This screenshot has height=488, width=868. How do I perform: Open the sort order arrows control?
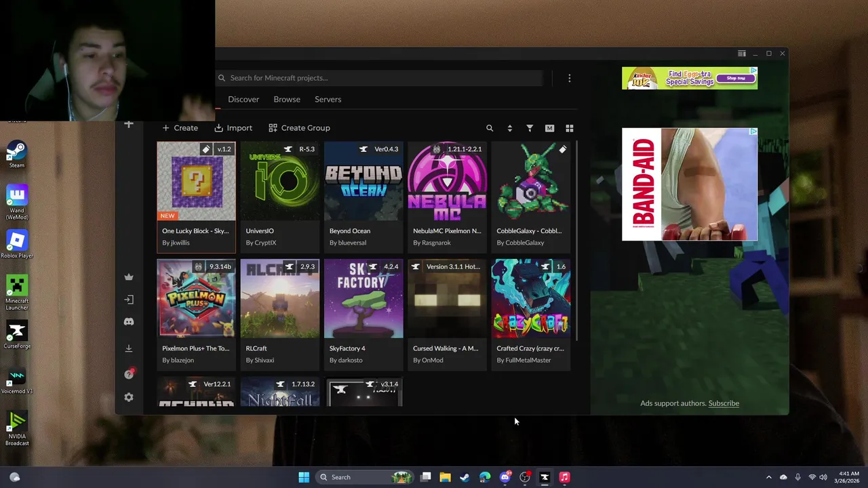pos(509,128)
